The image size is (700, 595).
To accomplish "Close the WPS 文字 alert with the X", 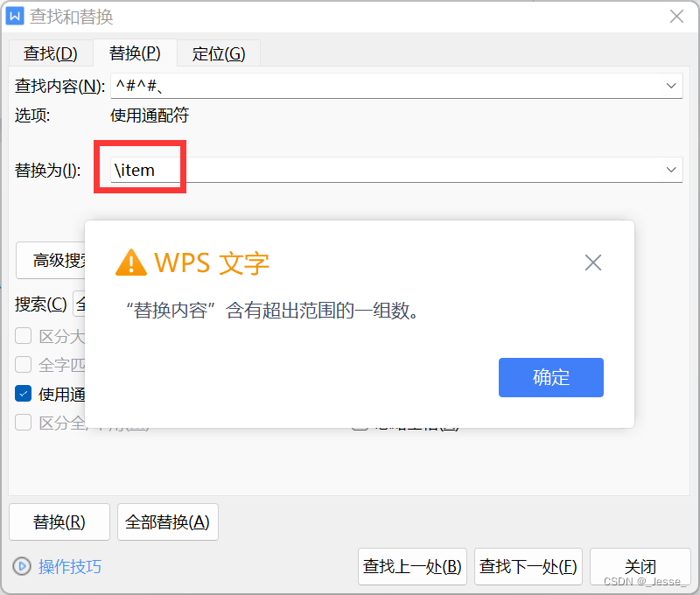I will (x=593, y=262).
